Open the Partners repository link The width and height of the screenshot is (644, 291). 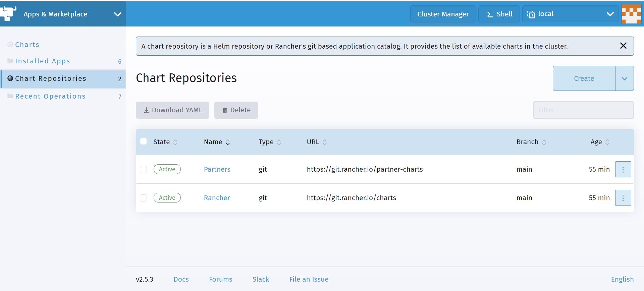coord(217,169)
